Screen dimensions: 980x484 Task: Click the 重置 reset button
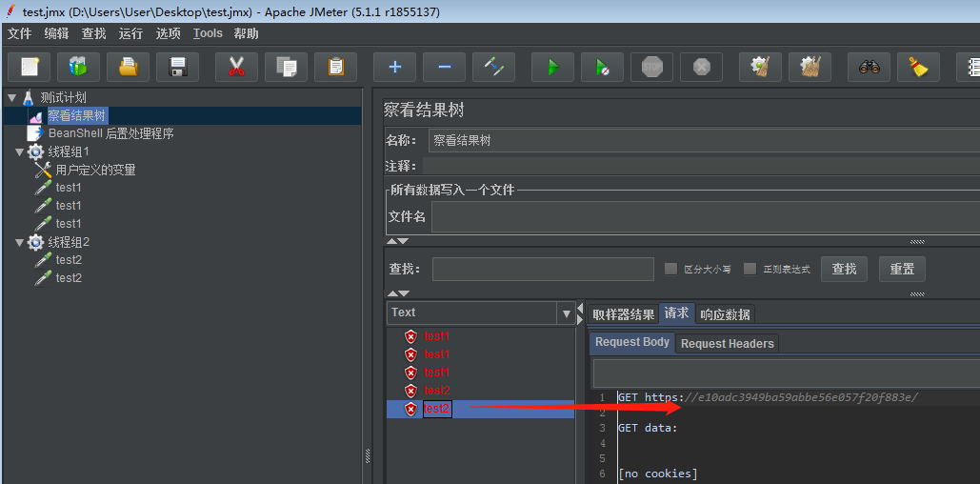[902, 269]
